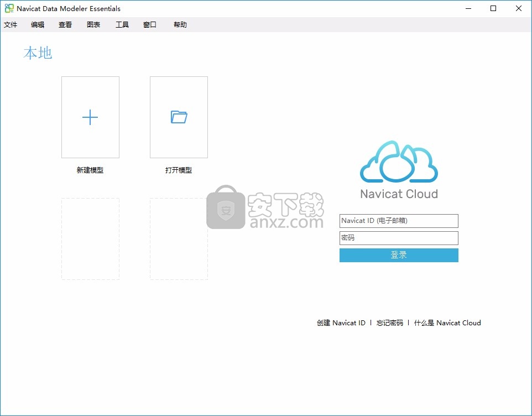This screenshot has width=532, height=416.
Task: Click the 打开模型 label
Action: pyautogui.click(x=179, y=170)
